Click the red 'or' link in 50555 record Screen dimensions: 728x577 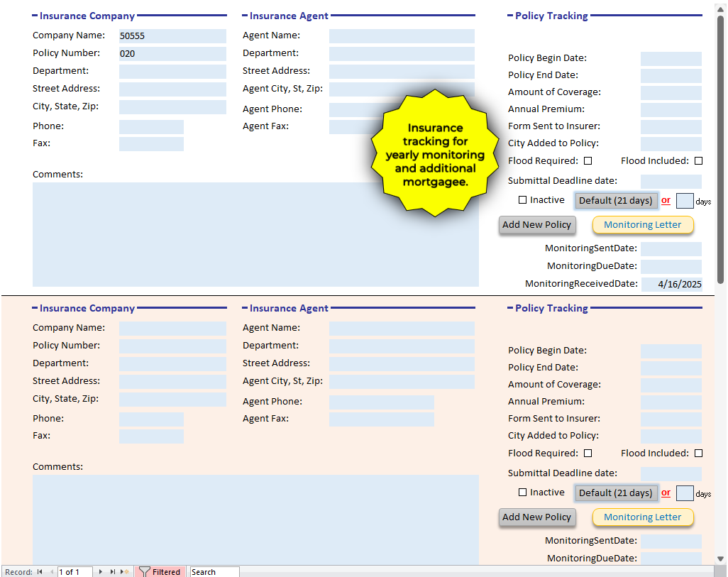[x=666, y=200]
